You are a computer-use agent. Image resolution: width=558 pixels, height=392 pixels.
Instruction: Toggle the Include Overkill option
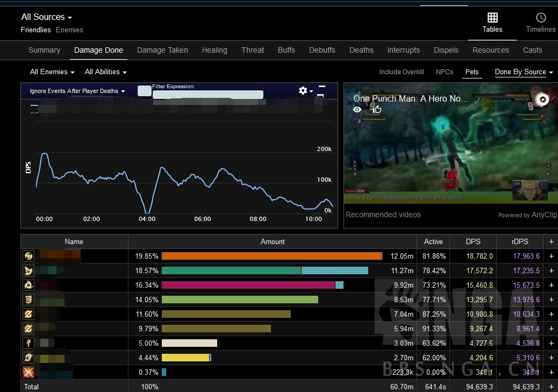402,72
